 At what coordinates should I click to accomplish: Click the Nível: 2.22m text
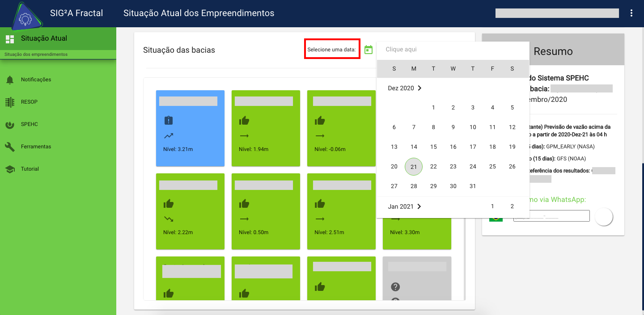coord(178,232)
